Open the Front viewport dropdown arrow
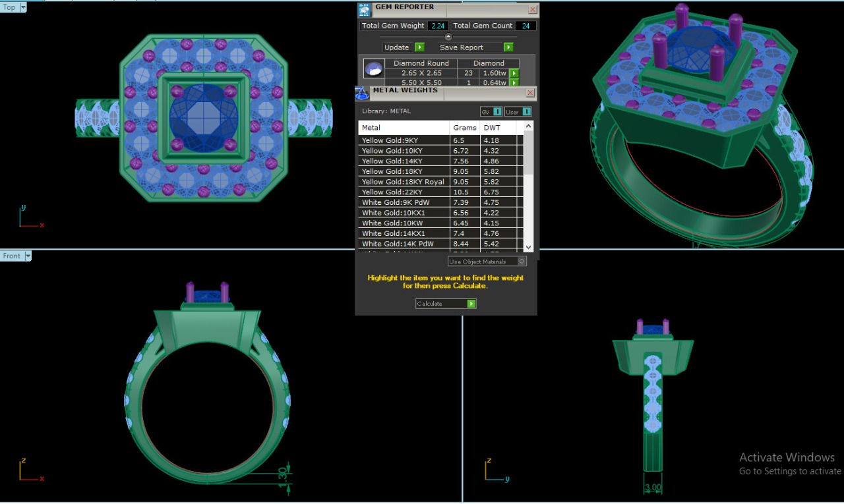 coord(28,256)
